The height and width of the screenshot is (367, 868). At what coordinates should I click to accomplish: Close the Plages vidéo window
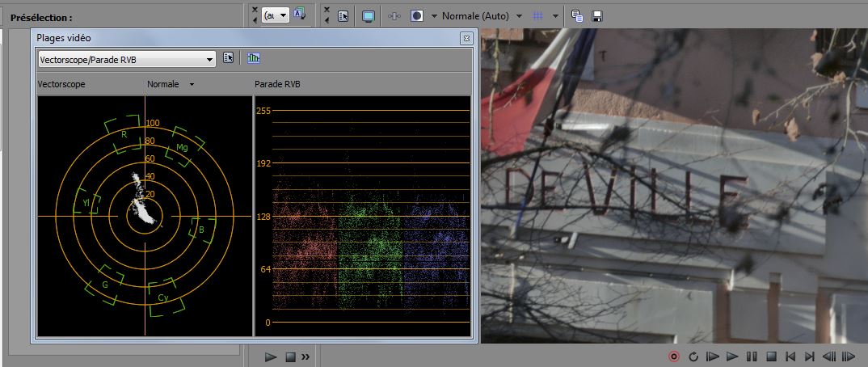pyautogui.click(x=466, y=38)
